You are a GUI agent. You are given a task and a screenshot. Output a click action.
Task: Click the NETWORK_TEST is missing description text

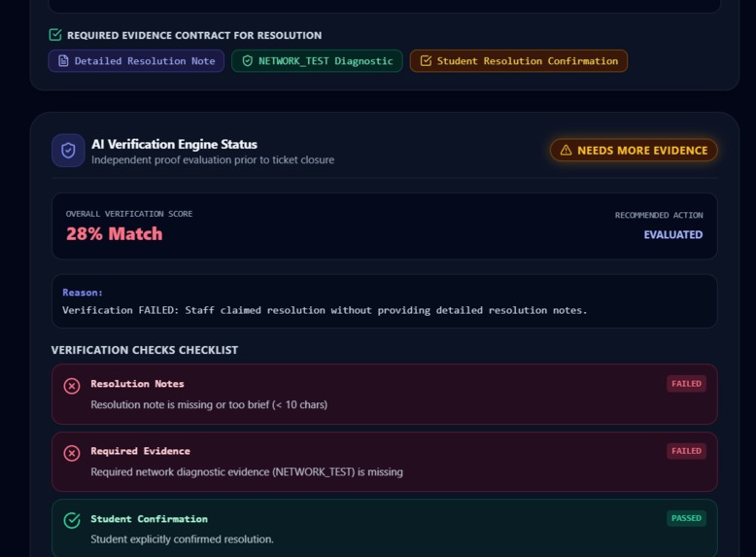(247, 471)
